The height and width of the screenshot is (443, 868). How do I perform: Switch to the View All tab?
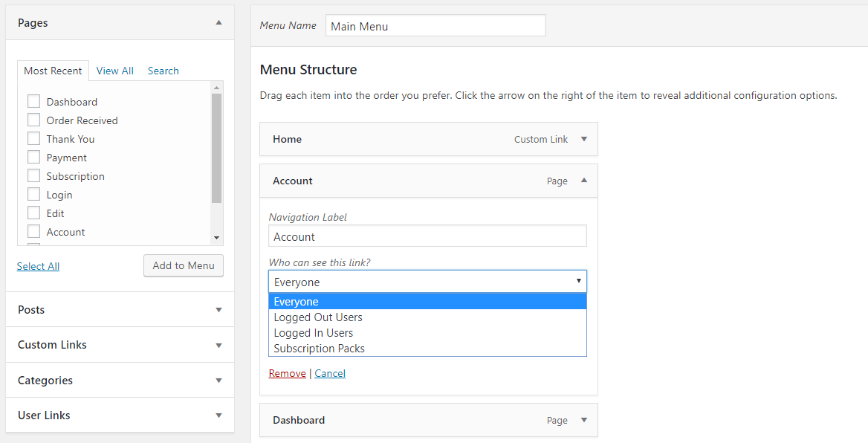tap(115, 71)
